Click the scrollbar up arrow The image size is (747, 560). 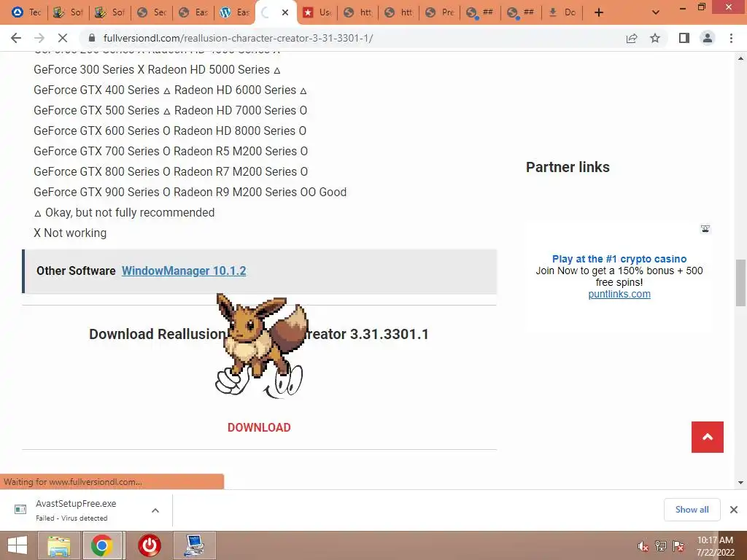coord(740,58)
